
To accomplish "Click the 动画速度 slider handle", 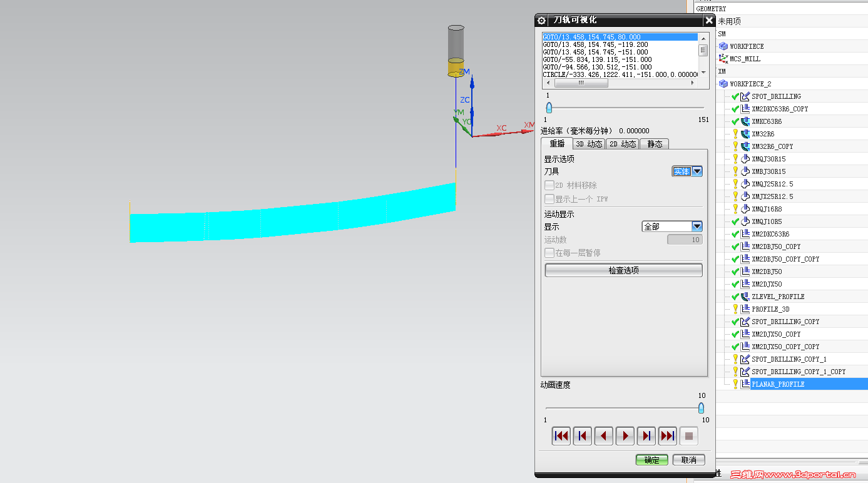I will (x=700, y=408).
